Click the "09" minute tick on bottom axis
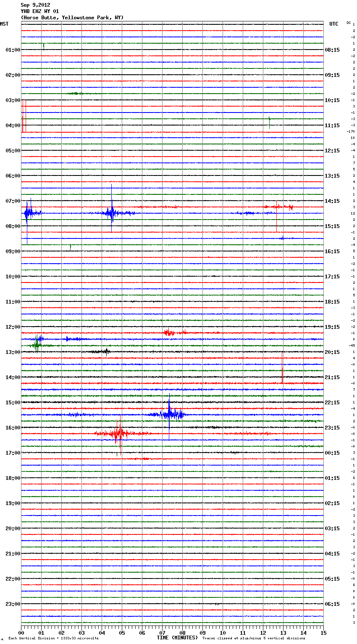This screenshot has width=357, height=644. tap(203, 633)
